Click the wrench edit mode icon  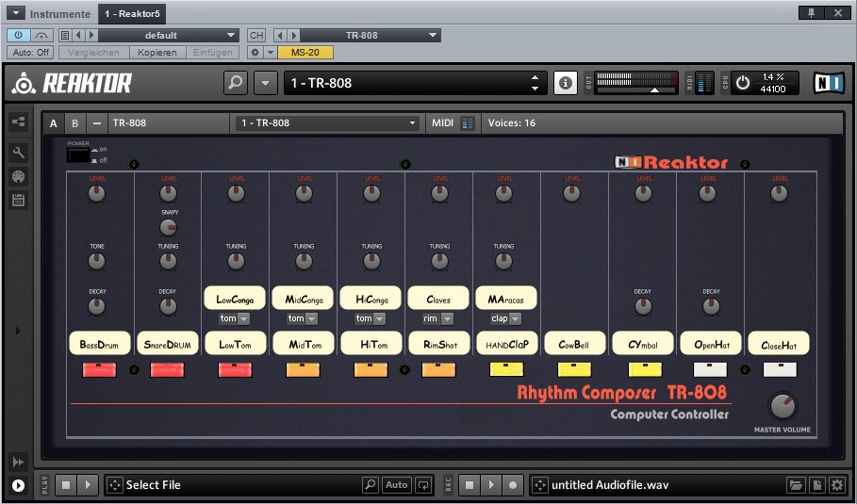[19, 153]
